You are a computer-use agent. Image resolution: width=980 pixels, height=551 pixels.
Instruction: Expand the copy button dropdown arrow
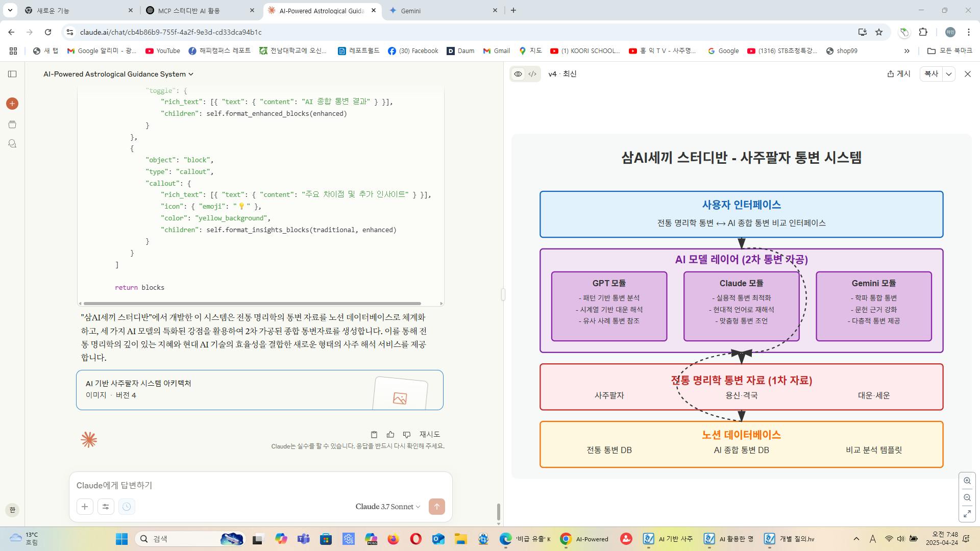click(949, 74)
